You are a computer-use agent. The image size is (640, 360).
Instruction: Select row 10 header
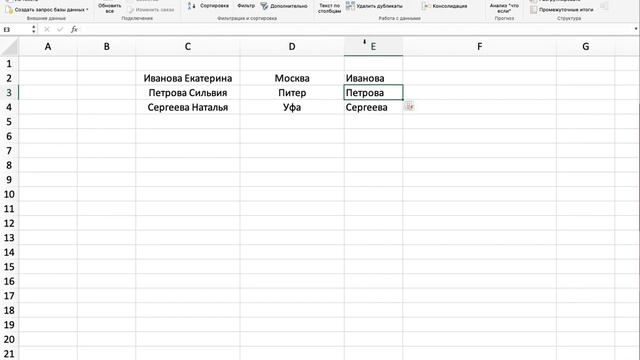coord(9,194)
